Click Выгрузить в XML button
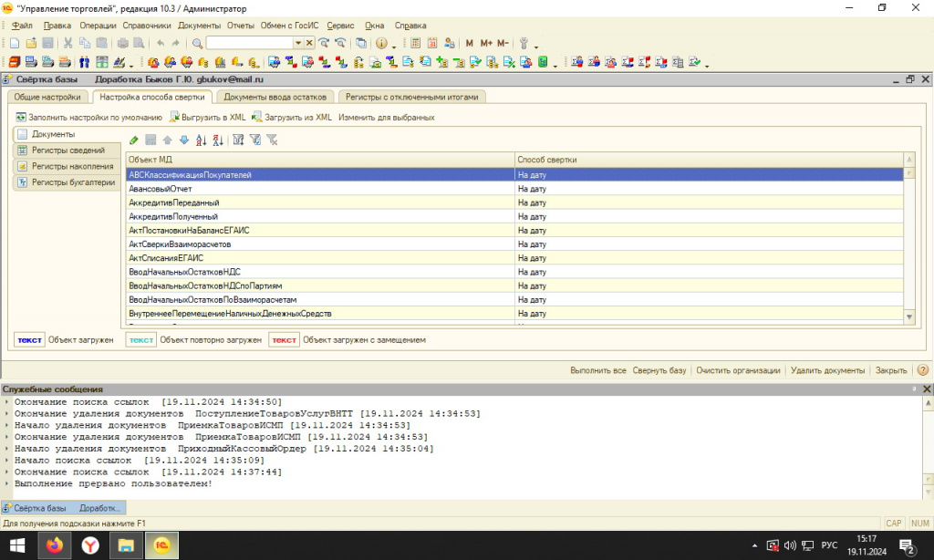The width and height of the screenshot is (934, 560). [x=207, y=118]
